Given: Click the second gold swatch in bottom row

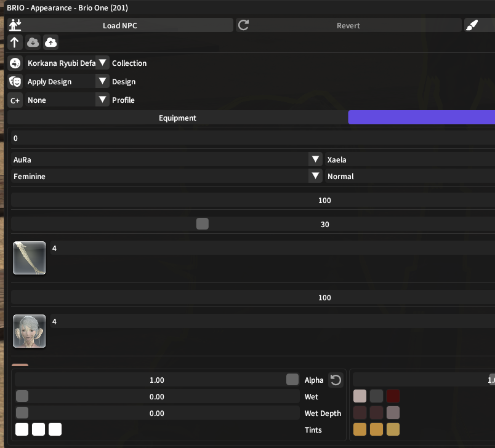Looking at the screenshot, I should pyautogui.click(x=376, y=430).
